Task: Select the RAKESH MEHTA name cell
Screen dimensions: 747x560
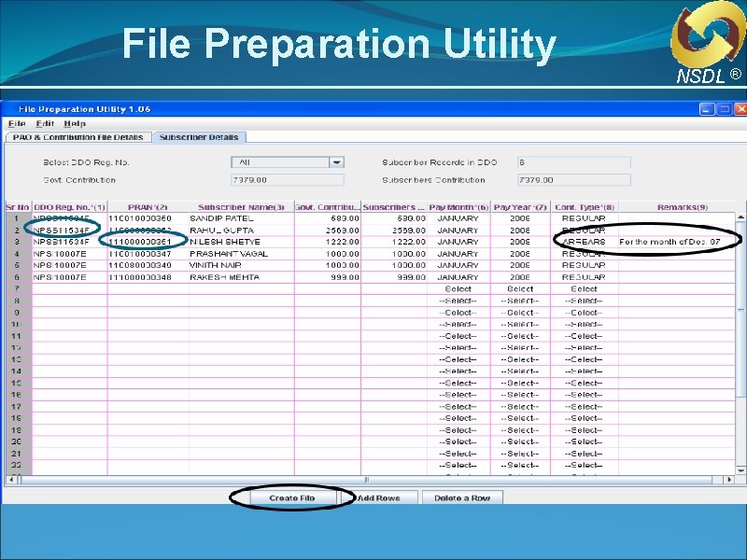Action: (242, 277)
